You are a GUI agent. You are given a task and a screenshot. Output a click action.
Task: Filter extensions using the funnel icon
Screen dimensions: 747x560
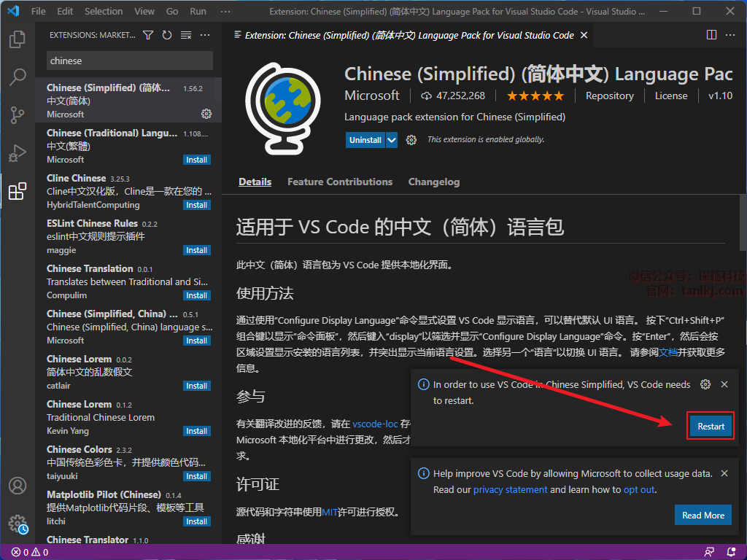[148, 35]
